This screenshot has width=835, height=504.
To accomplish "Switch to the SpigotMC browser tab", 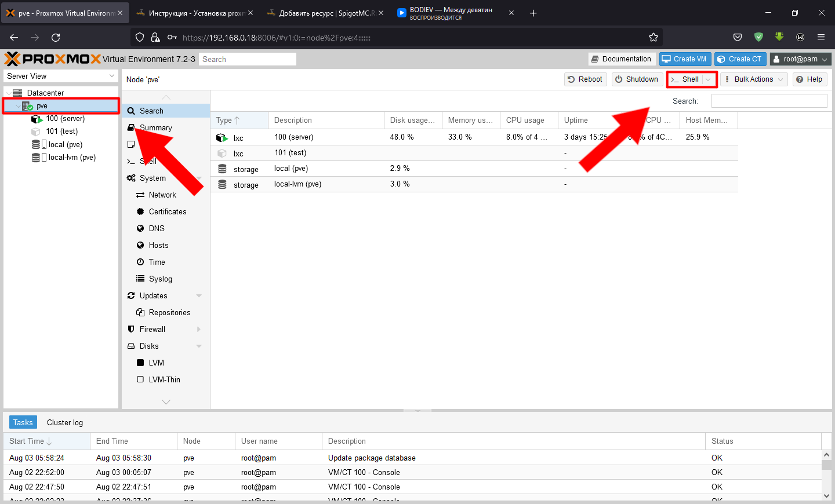I will click(x=325, y=13).
